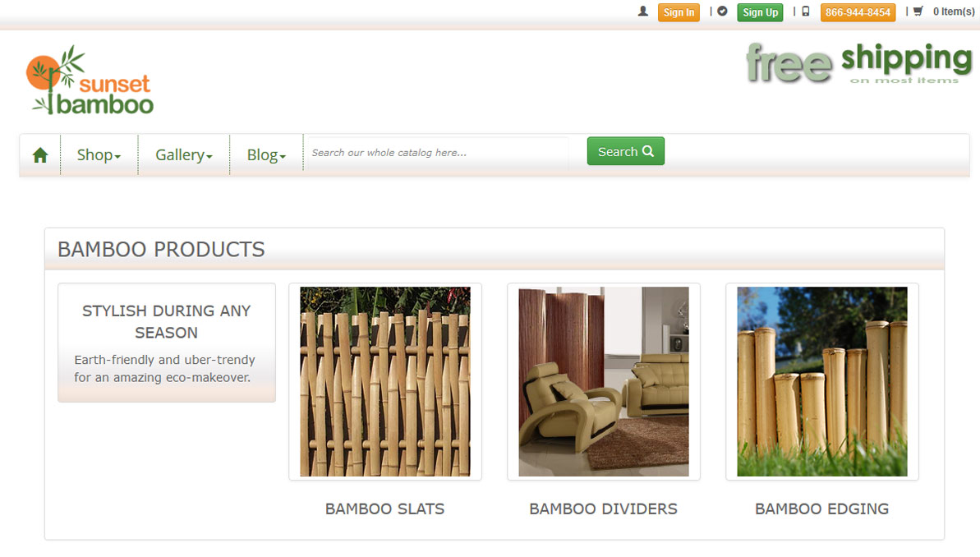Click the BAMBOO DIVIDERS title link

coord(604,509)
